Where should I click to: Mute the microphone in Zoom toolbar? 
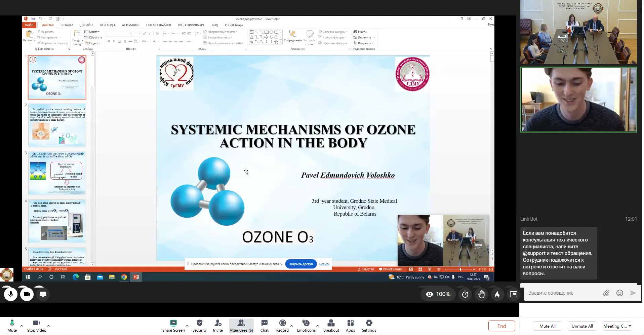tap(12, 326)
